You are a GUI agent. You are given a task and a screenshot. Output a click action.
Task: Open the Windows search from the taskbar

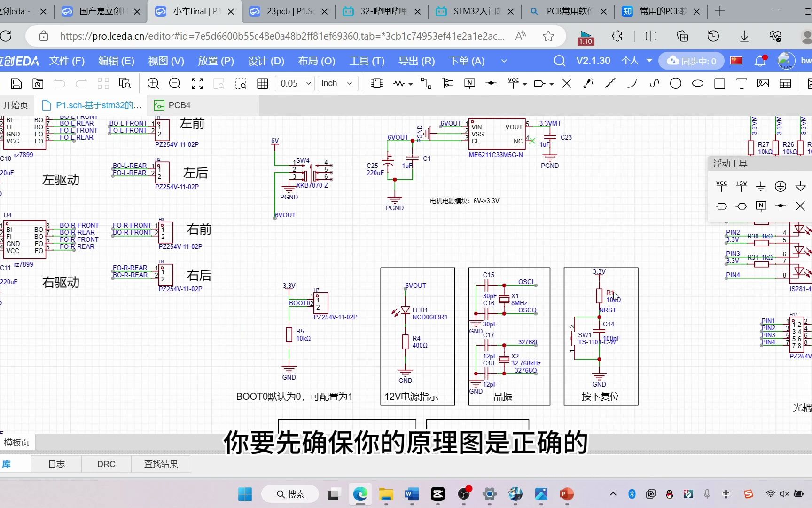coord(289,494)
